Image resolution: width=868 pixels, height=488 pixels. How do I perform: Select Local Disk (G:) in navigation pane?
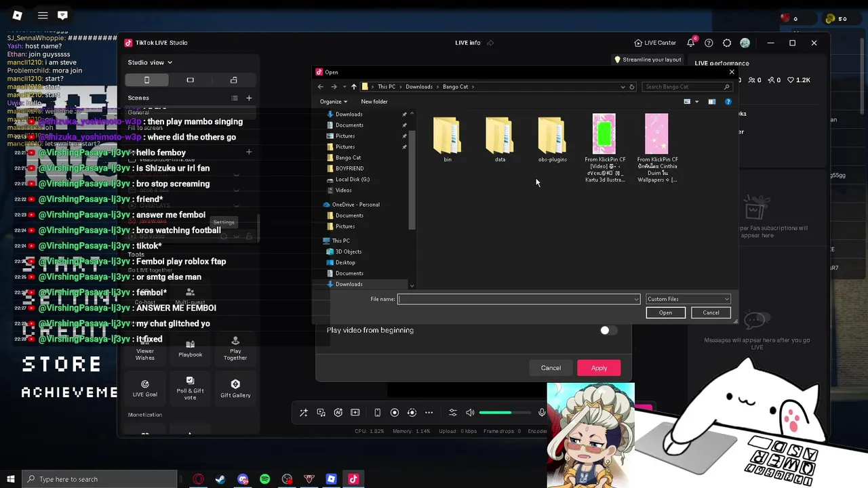tap(352, 179)
